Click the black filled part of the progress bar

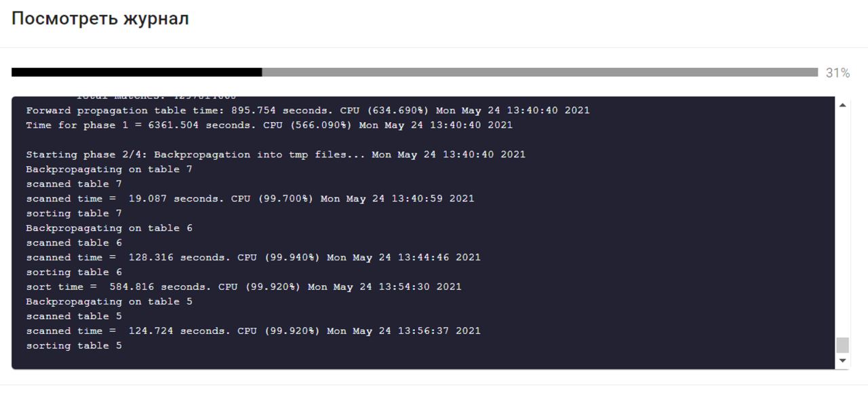pos(137,72)
